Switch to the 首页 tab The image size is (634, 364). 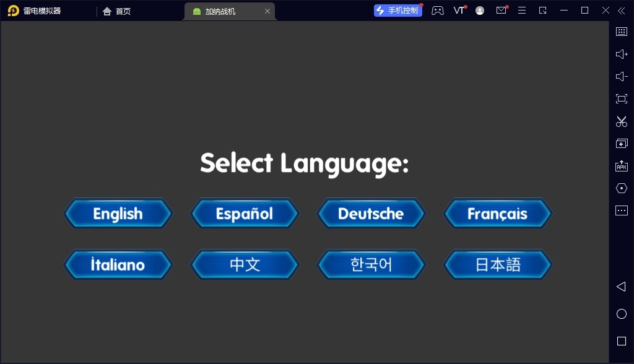(118, 11)
